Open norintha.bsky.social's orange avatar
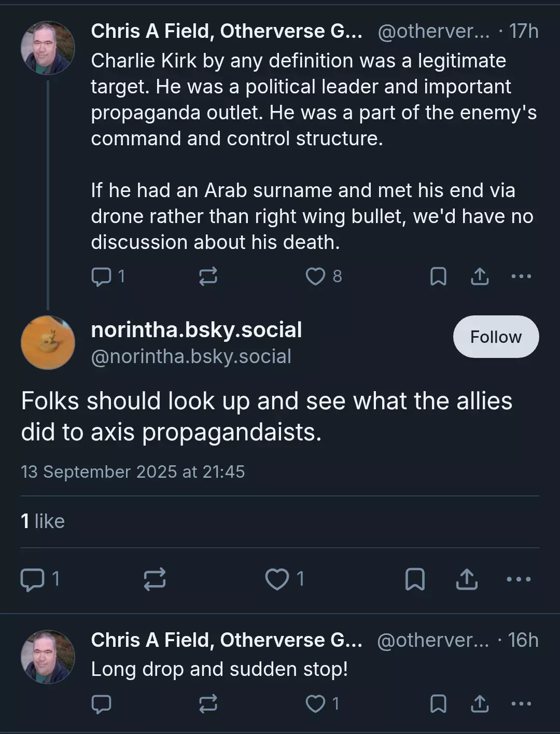560x734 pixels. pyautogui.click(x=48, y=342)
